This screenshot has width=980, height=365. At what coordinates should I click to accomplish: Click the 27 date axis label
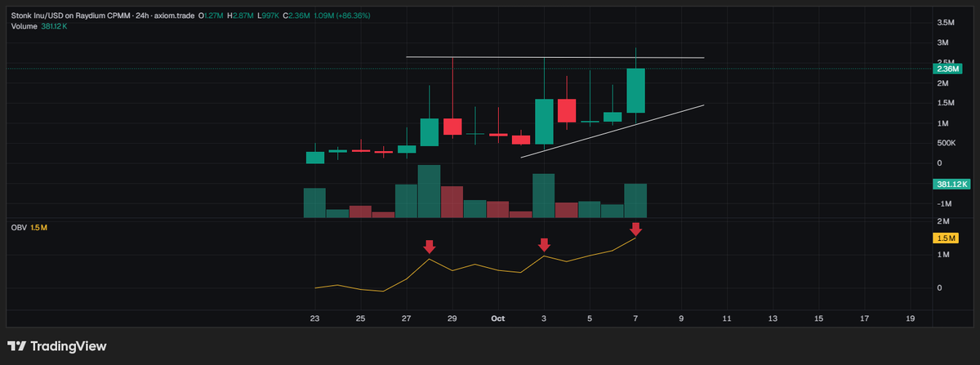point(407,318)
